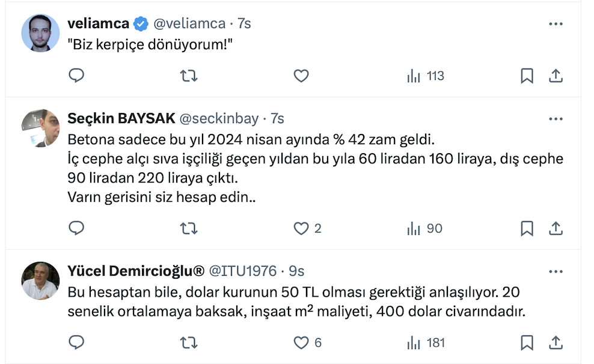
Task: Retweet Seçkin BAYSAK's tweet
Action: [x=189, y=228]
